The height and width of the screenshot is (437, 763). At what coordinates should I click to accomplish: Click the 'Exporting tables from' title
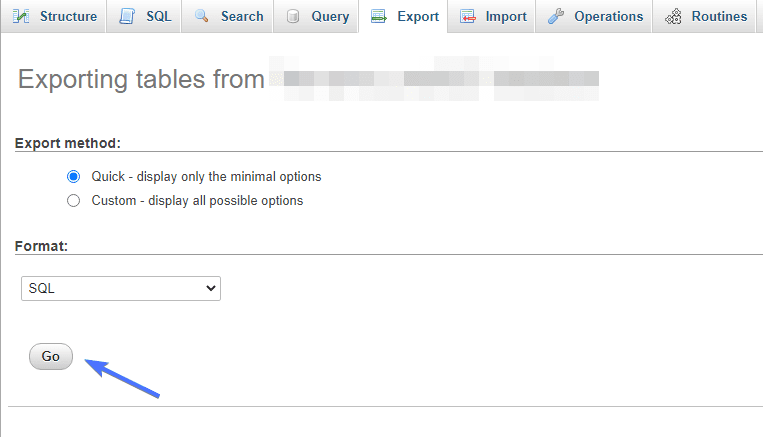point(141,79)
